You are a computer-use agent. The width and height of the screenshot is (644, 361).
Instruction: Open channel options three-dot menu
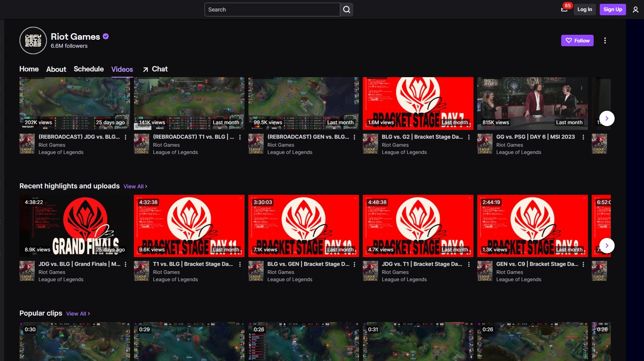605,40
